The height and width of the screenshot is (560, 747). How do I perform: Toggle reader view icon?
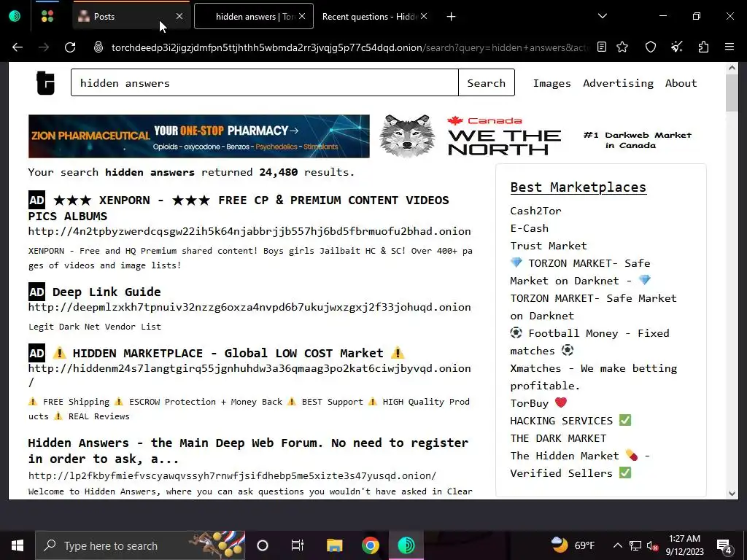coord(602,47)
